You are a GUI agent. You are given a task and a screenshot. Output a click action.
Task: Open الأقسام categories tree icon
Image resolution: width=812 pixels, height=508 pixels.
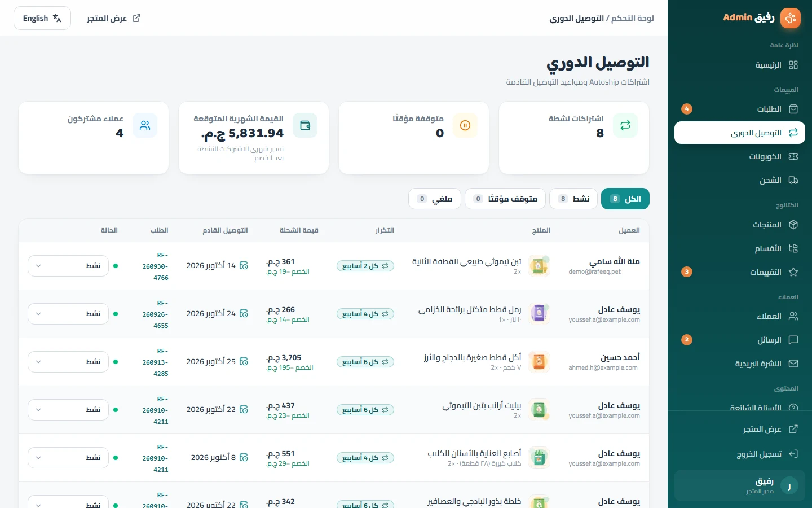(793, 248)
